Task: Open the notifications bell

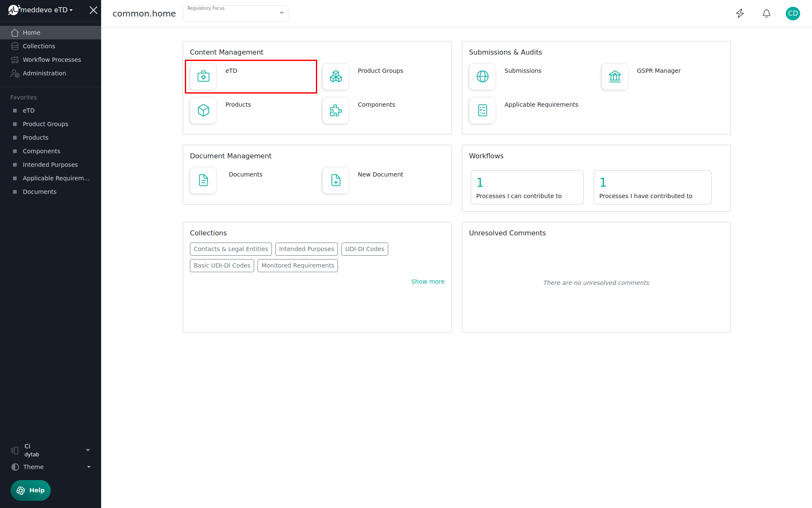Action: pos(766,14)
